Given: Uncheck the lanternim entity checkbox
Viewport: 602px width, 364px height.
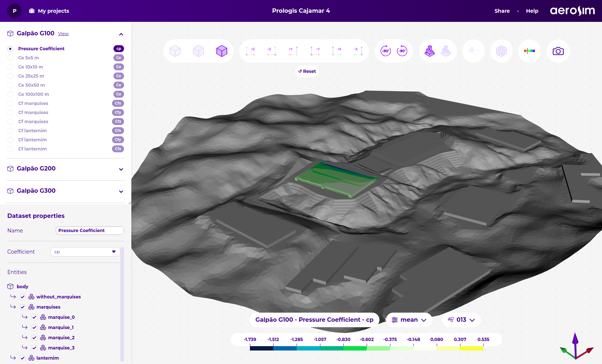Looking at the screenshot, I should 23,358.
